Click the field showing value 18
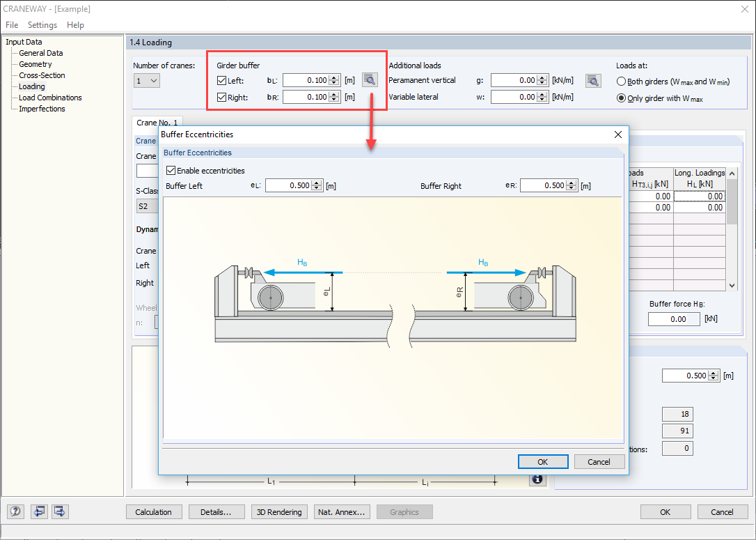 (x=677, y=414)
